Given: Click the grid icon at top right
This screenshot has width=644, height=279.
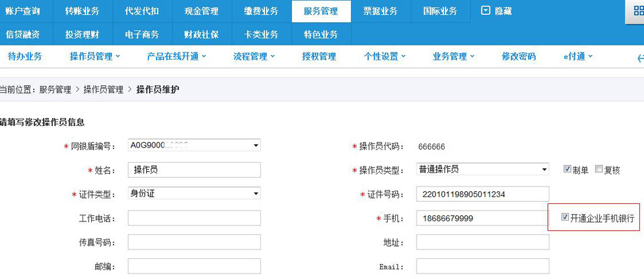Looking at the screenshot, I should [x=636, y=11].
